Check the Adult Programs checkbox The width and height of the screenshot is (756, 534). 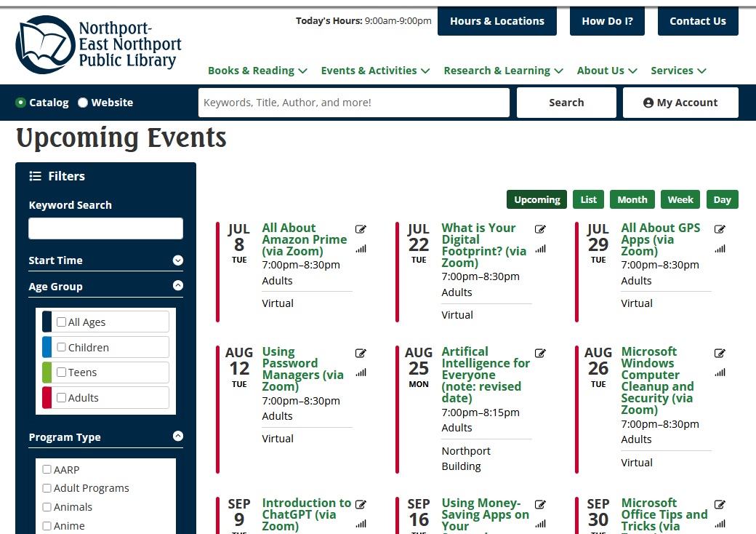(47, 487)
